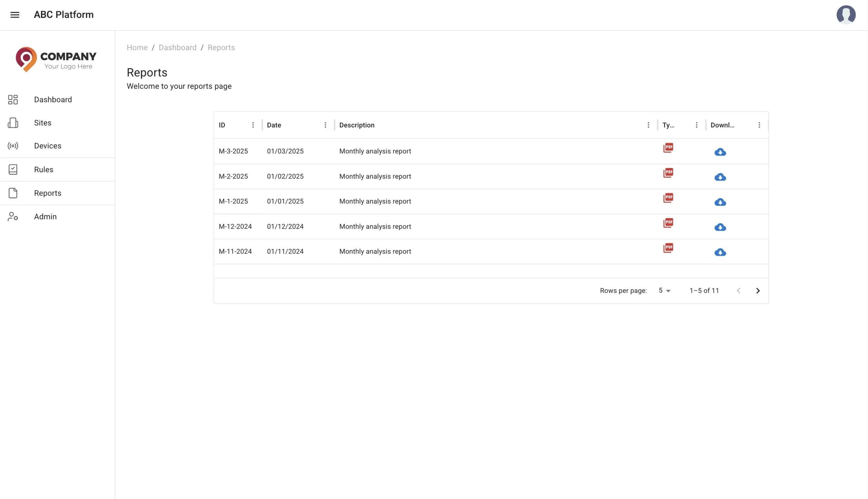Open the user avatar profile menu
This screenshot has height=499, width=868.
pyautogui.click(x=846, y=15)
